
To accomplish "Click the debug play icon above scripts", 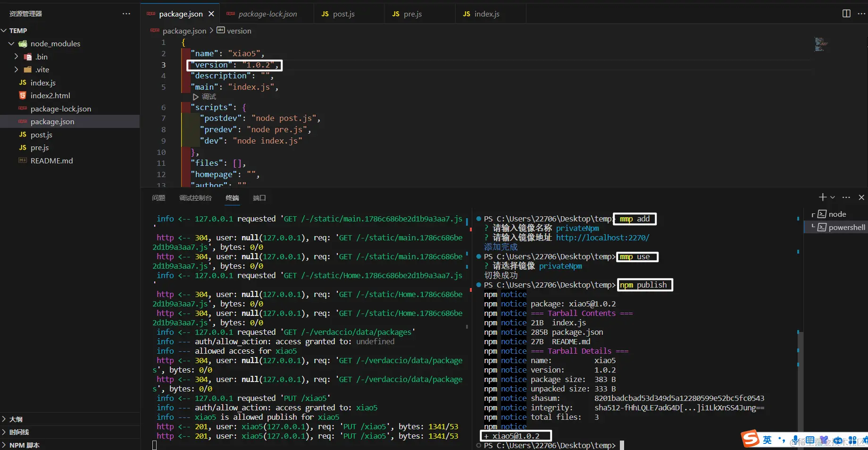I will [x=196, y=97].
